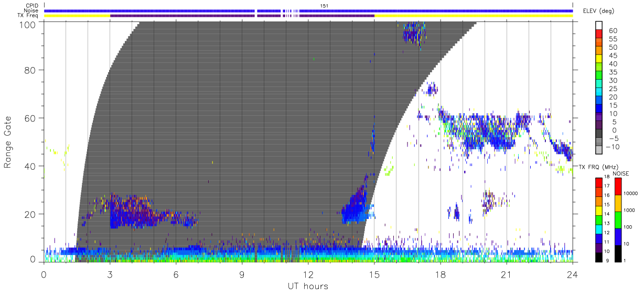Viewport: 644px width, 297px height.
Task: Click the black 9–10 MHz TX FRQ swatch
Action: (599, 257)
